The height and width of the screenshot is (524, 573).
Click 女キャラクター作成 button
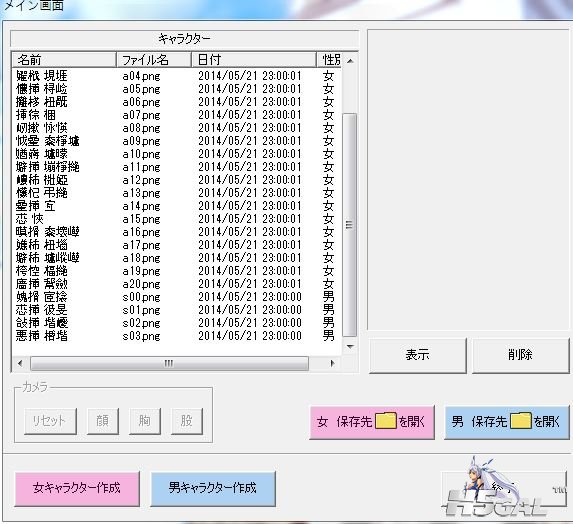pyautogui.click(x=77, y=489)
